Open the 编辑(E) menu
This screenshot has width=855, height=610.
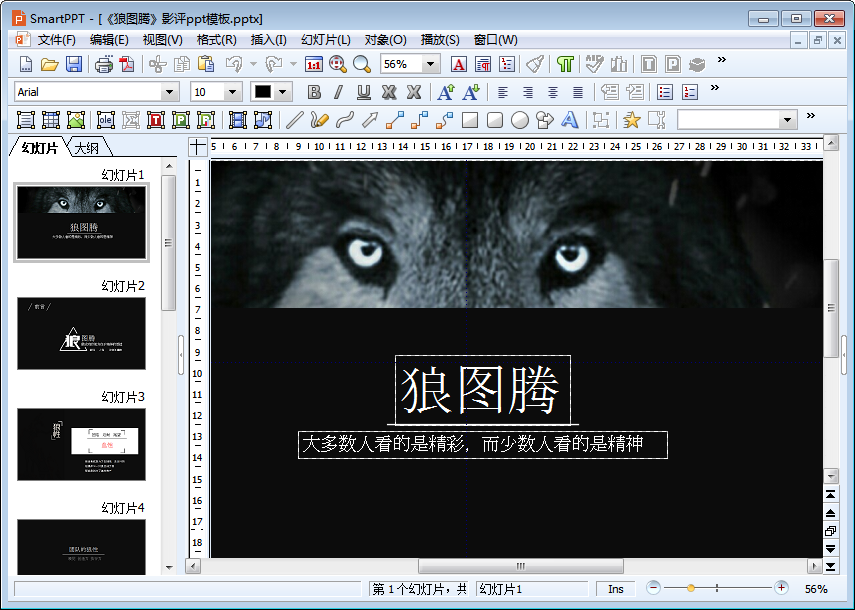pyautogui.click(x=109, y=40)
